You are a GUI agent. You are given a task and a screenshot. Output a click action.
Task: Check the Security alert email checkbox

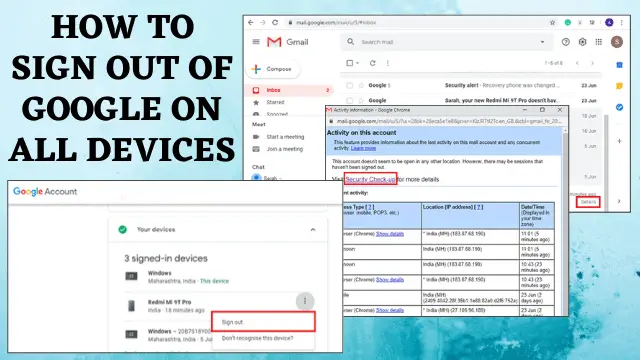click(x=349, y=85)
